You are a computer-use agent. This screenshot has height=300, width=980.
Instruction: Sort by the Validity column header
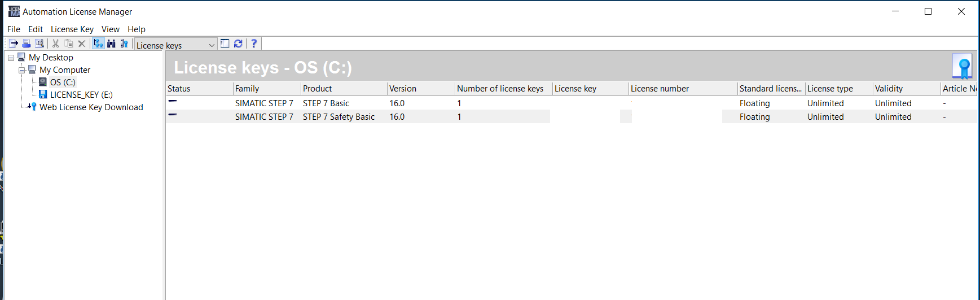click(x=907, y=88)
